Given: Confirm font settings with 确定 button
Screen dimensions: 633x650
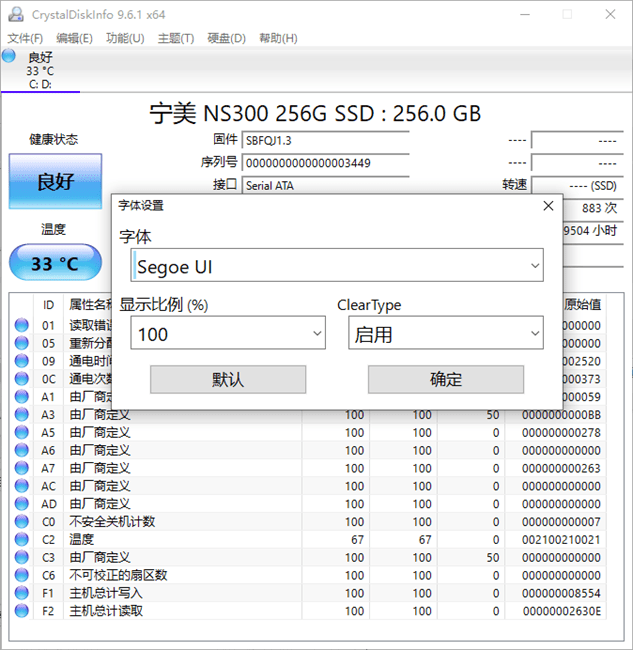Looking at the screenshot, I should (x=446, y=379).
